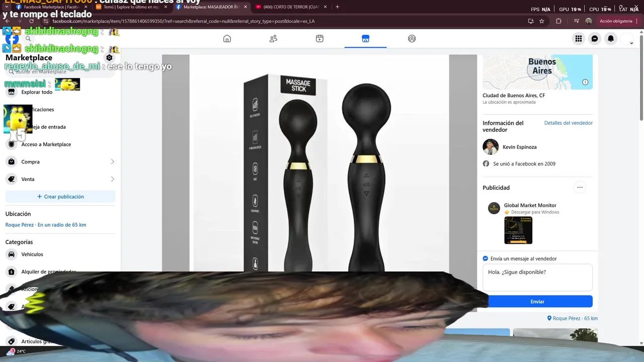Open the Video/Reels icon in top navigation

coord(319,39)
